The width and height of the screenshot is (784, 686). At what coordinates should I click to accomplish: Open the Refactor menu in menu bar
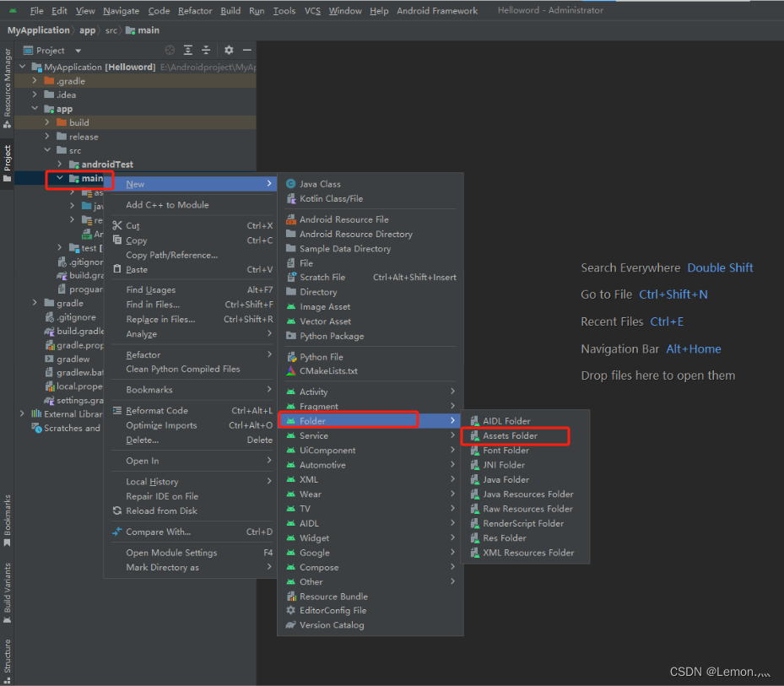pos(195,10)
